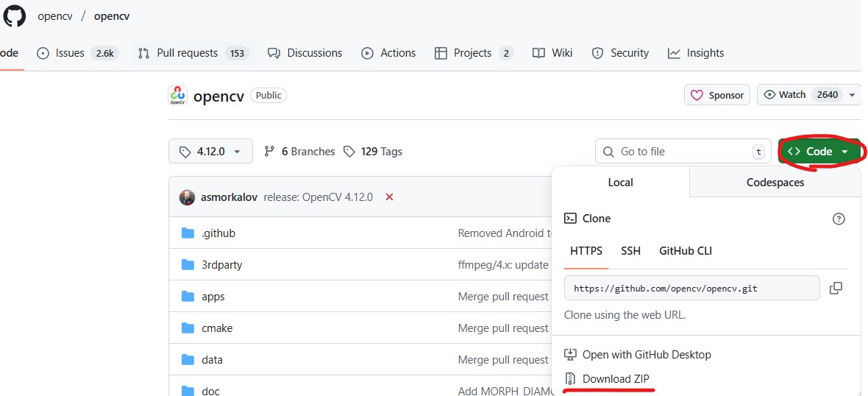
Task: Click the search magnifier icon in Go to file
Action: point(608,151)
